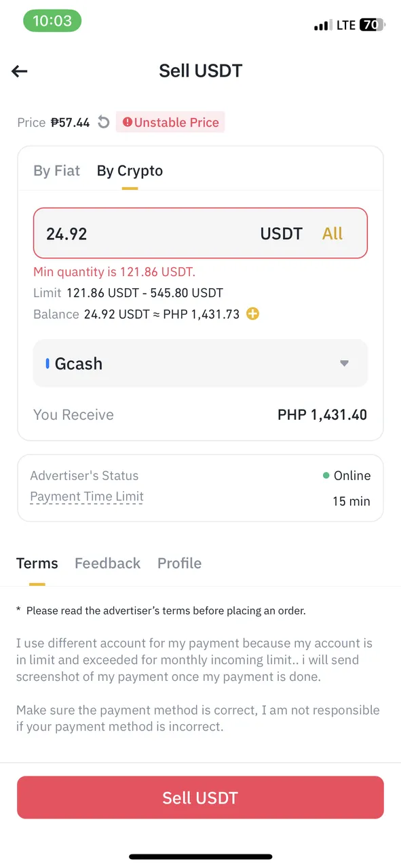This screenshot has height=868, width=401.
Task: Open the advertiser Profile tab
Action: [x=179, y=563]
